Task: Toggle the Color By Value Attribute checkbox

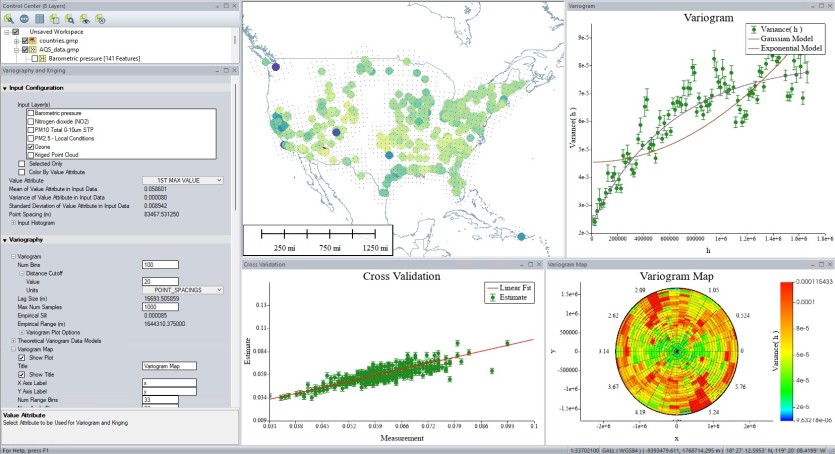Action: pyautogui.click(x=22, y=171)
